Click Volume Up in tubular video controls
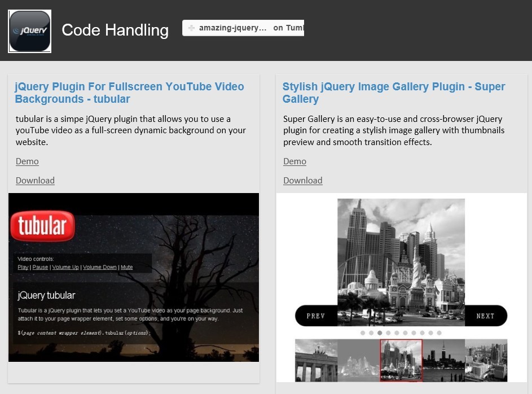 click(x=65, y=267)
